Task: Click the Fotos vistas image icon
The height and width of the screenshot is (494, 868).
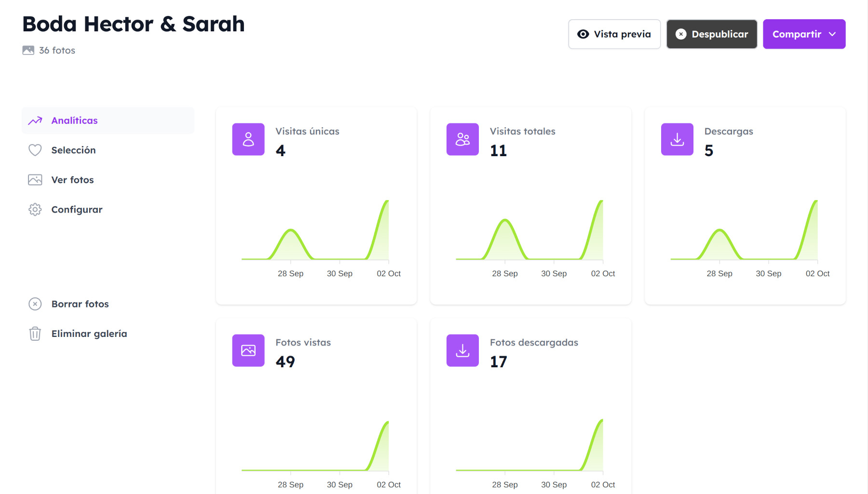Action: click(x=248, y=350)
